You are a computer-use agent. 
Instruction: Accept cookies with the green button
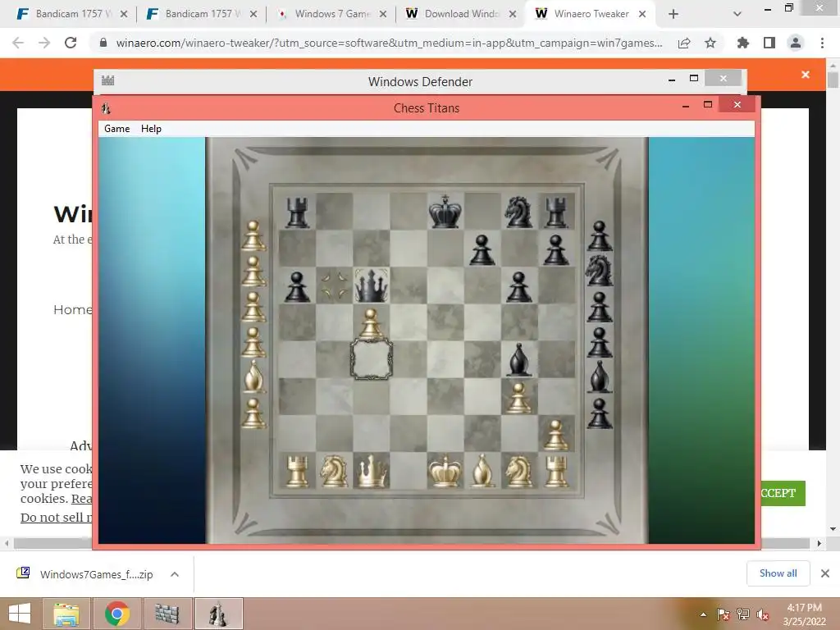pyautogui.click(x=783, y=493)
